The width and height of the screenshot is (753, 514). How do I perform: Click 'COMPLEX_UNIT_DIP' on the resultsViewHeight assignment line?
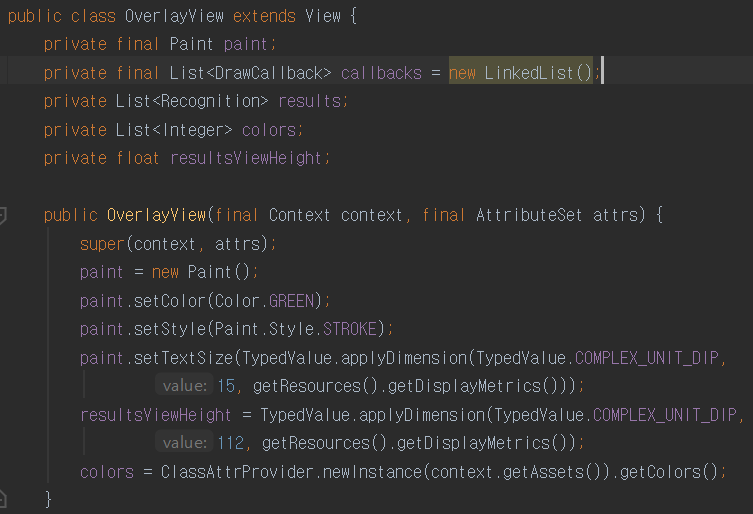coord(665,415)
